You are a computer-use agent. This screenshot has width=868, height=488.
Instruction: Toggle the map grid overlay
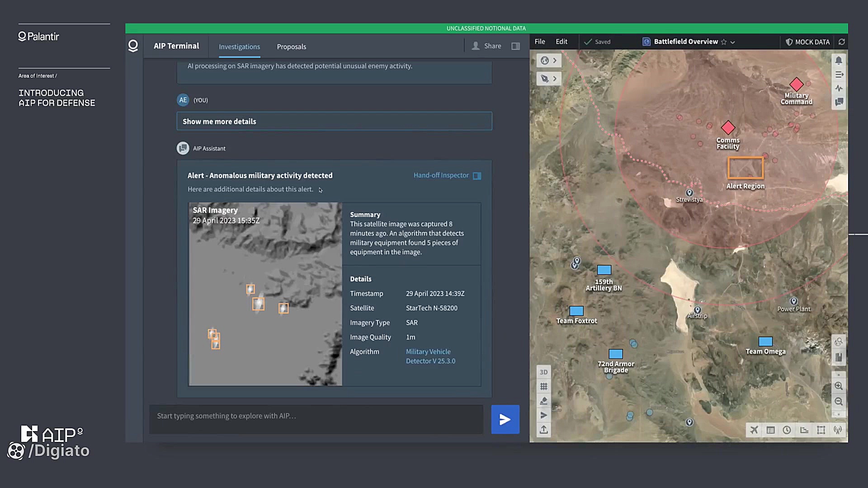tap(544, 386)
